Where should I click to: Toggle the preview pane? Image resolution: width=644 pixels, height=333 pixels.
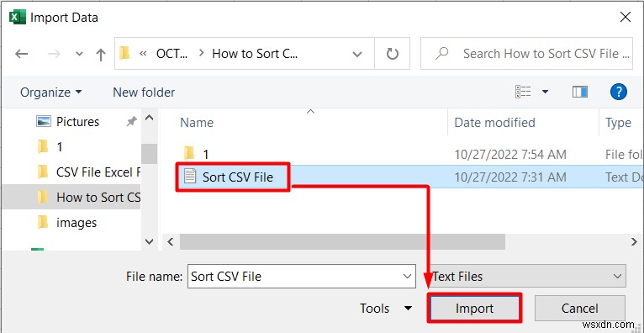(x=580, y=92)
